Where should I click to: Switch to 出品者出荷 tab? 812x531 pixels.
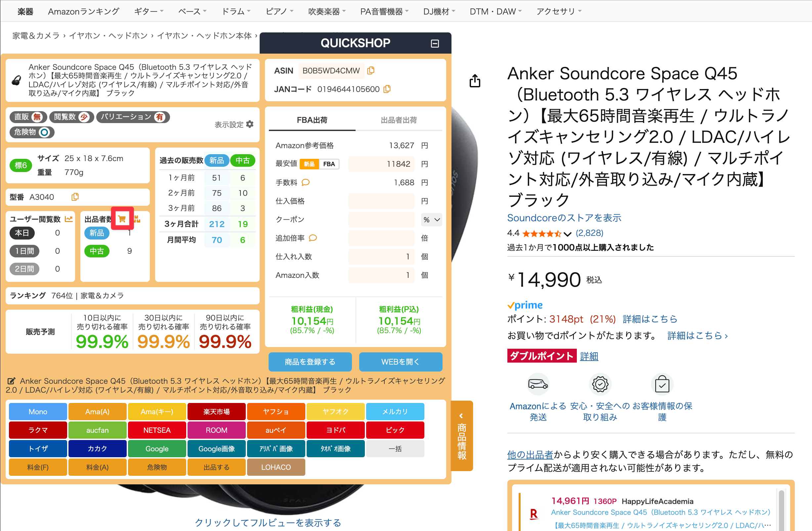point(399,120)
